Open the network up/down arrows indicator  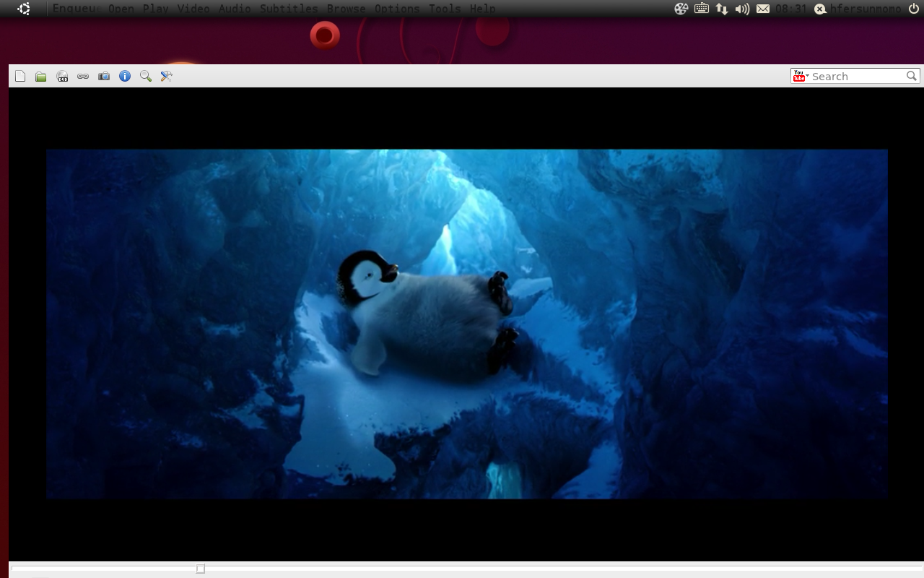tap(722, 9)
